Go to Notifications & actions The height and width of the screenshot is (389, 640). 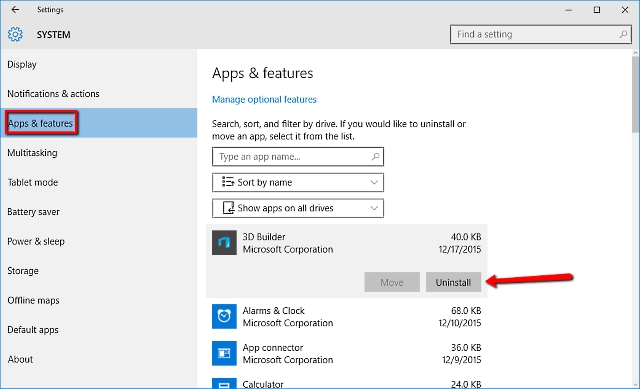pos(53,94)
